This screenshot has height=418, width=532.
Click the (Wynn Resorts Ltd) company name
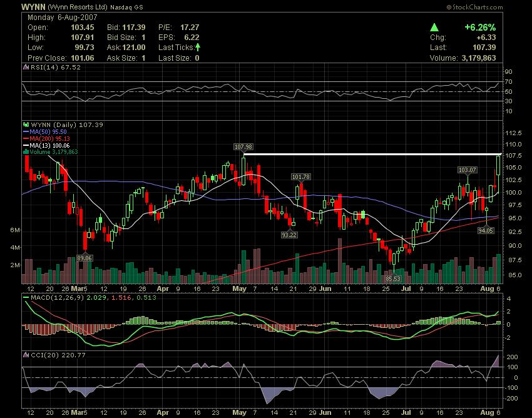click(78, 7)
